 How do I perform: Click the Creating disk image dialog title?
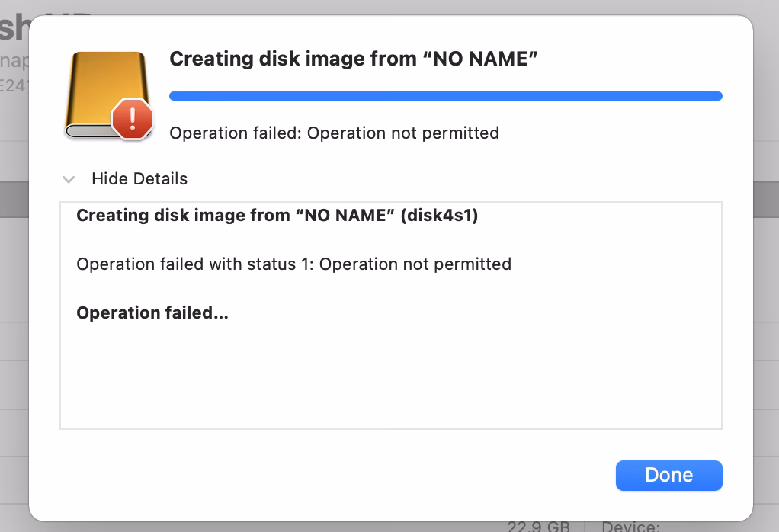coord(353,58)
